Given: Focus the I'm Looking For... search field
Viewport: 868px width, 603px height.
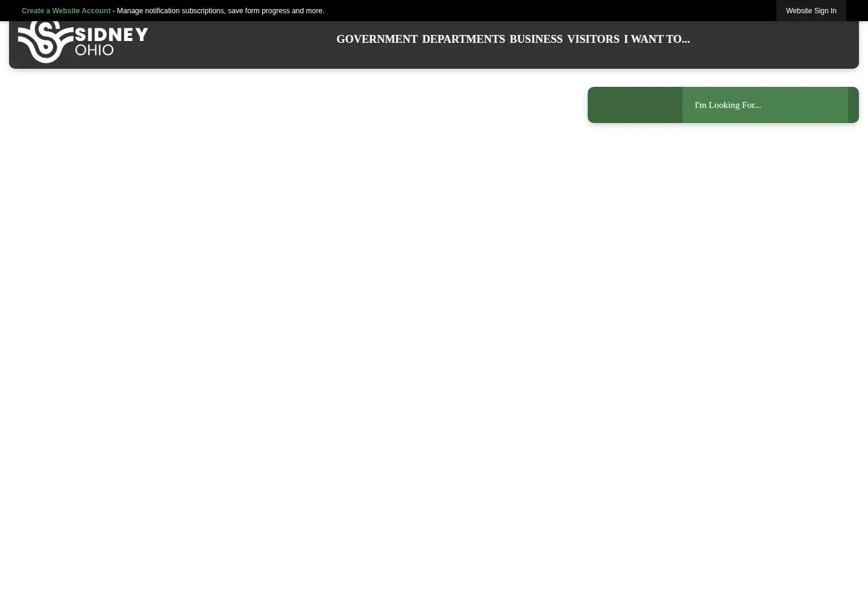Looking at the screenshot, I should [765, 105].
